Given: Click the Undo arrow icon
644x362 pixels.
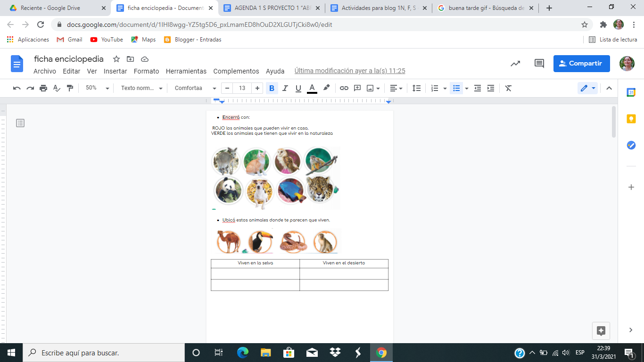Looking at the screenshot, I should click(17, 88).
